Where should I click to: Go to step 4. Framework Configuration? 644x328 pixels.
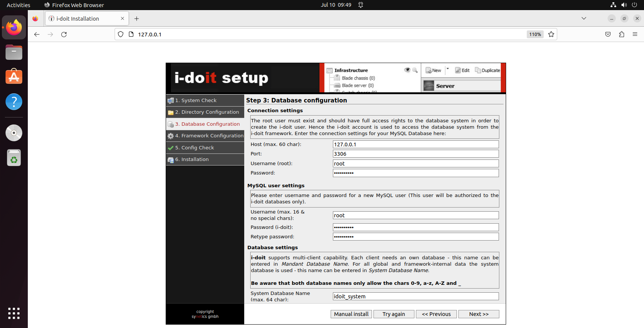[205, 136]
